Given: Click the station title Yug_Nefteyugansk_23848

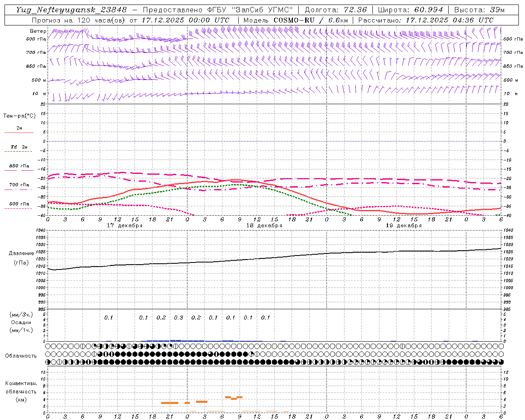Looking at the screenshot, I should point(71,10).
